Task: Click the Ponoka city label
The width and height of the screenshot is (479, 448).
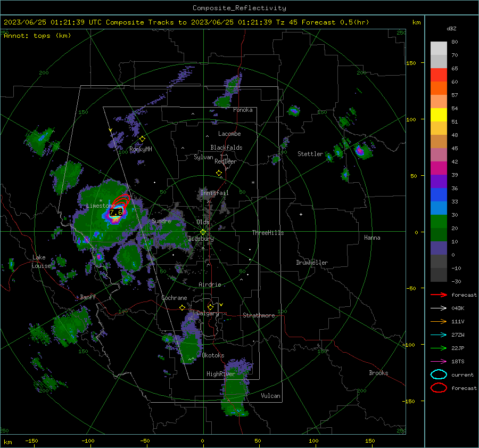Action: pyautogui.click(x=243, y=110)
